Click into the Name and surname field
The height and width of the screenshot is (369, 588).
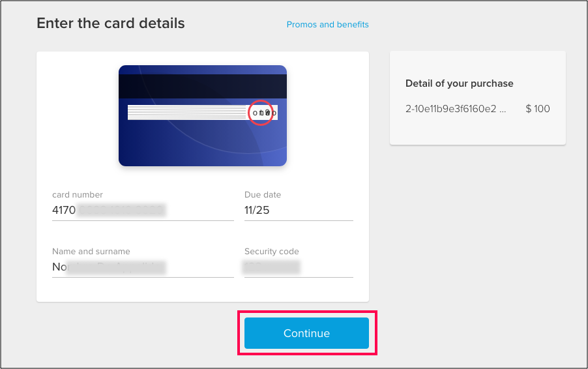pyautogui.click(x=143, y=267)
